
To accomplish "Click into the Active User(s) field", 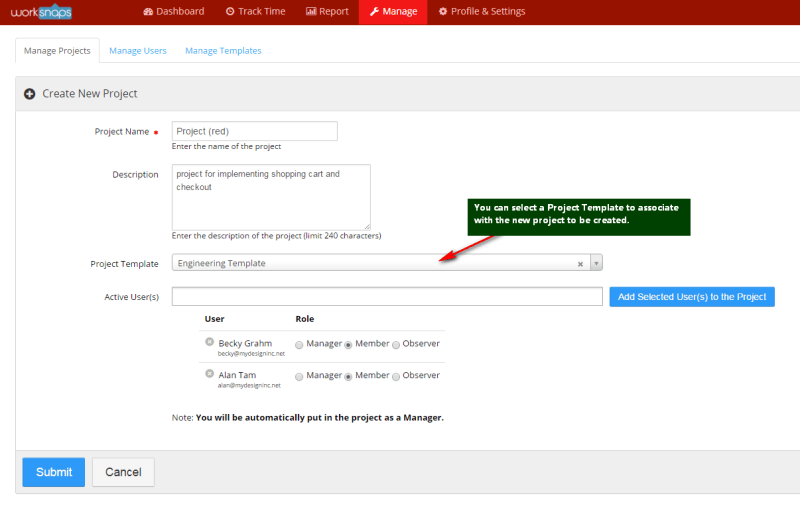I will pos(387,297).
